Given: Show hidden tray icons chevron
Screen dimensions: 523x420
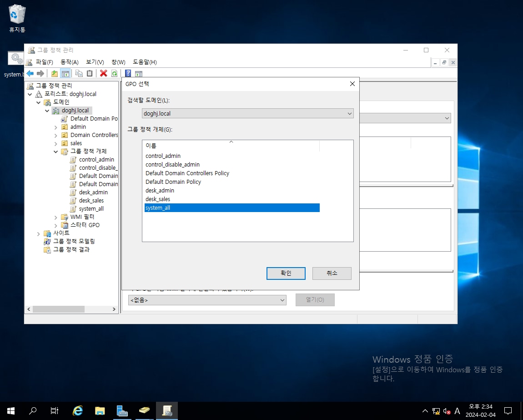Looking at the screenshot, I should 425,410.
